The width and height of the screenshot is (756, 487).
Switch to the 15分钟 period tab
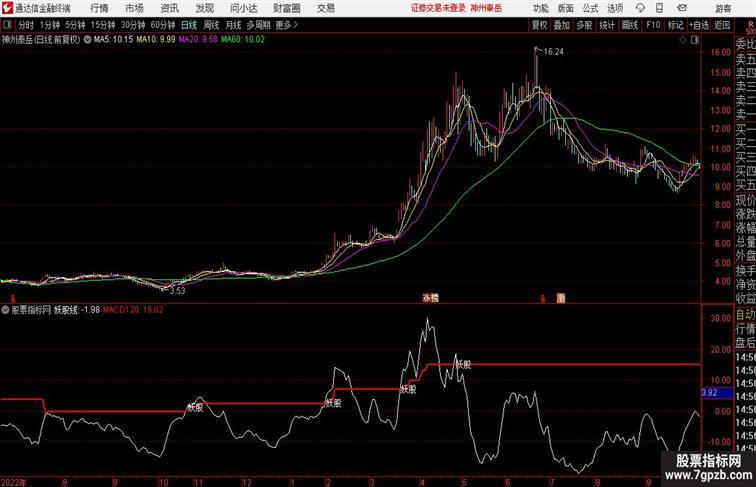(103, 25)
